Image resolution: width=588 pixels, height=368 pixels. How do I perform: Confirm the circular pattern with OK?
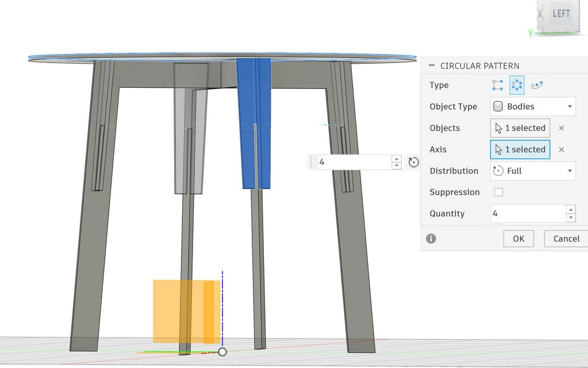pyautogui.click(x=518, y=239)
